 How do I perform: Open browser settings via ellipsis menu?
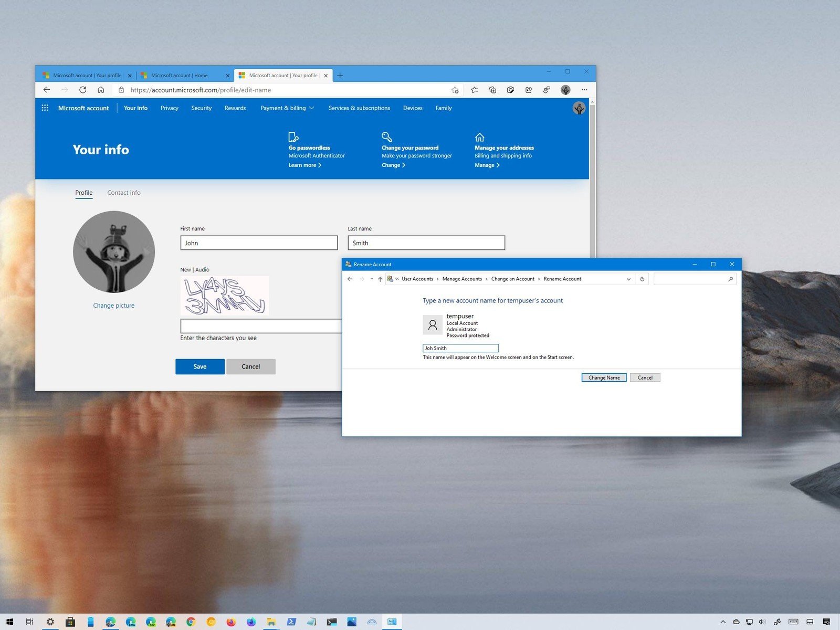tap(584, 90)
